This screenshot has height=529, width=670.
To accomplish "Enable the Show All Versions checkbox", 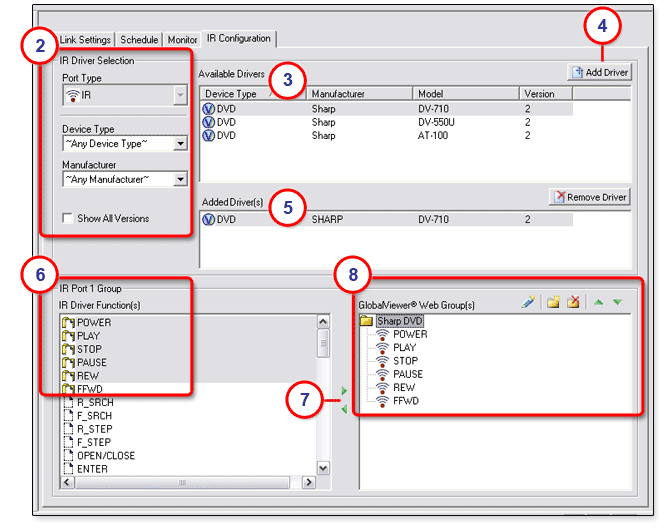I will [x=67, y=218].
